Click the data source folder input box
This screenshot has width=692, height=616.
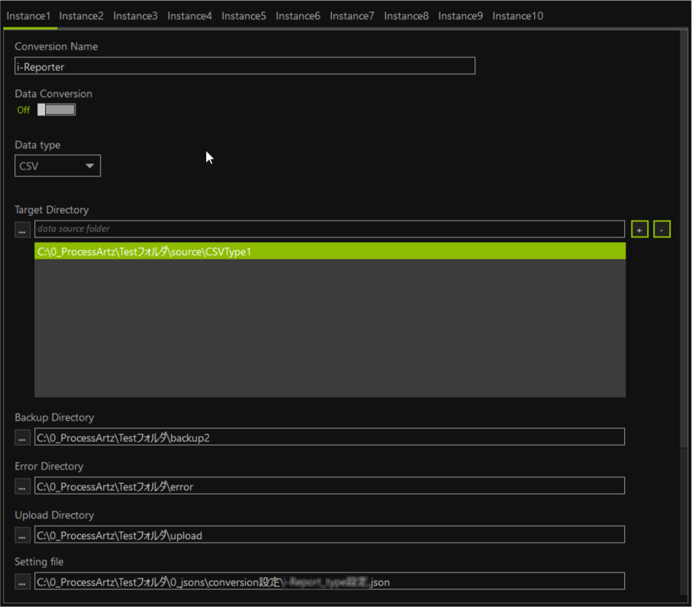(x=329, y=229)
